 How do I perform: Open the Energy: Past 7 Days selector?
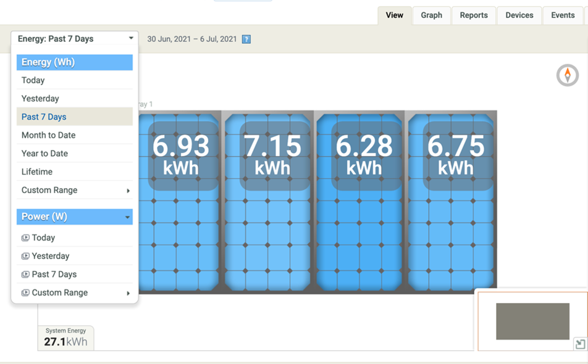pos(74,38)
